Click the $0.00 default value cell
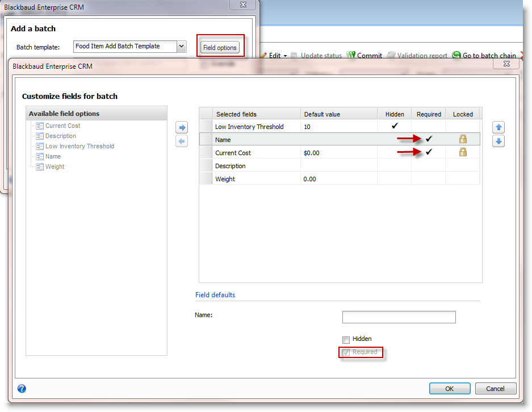532x412 pixels. coord(339,153)
